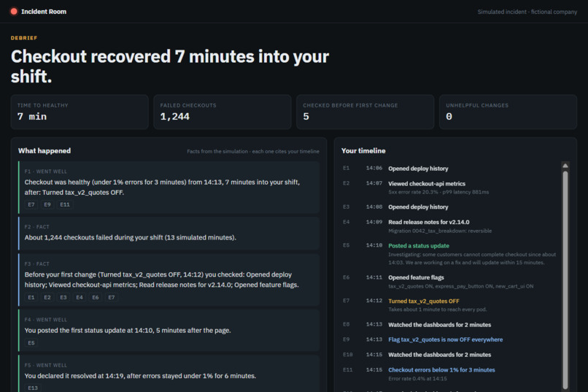The width and height of the screenshot is (588, 392).
Task: Click the Facts from the simulation caption
Action: [253, 152]
